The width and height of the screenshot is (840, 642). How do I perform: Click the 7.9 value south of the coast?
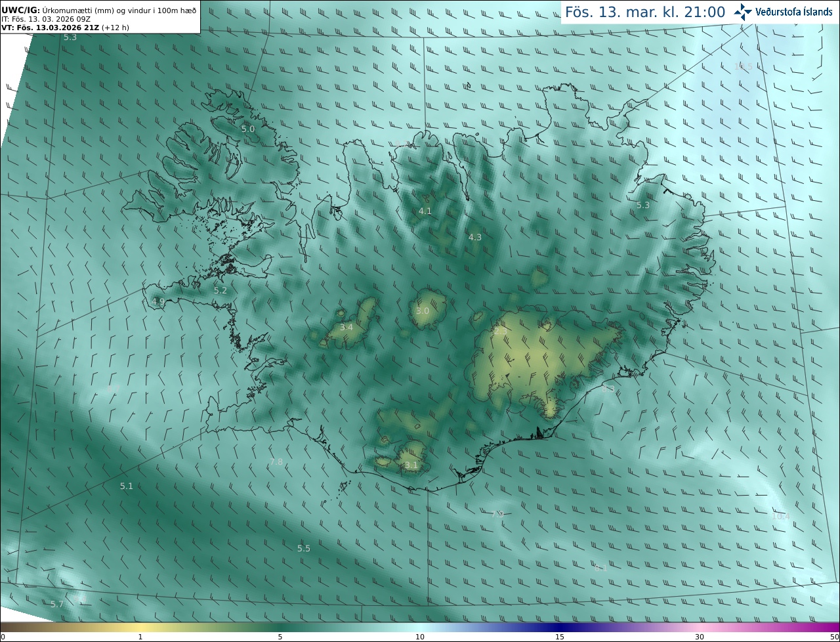497,515
